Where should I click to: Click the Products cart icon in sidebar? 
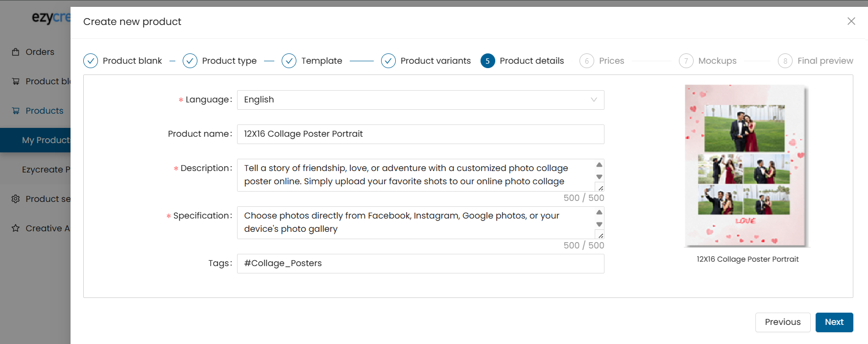tap(16, 111)
